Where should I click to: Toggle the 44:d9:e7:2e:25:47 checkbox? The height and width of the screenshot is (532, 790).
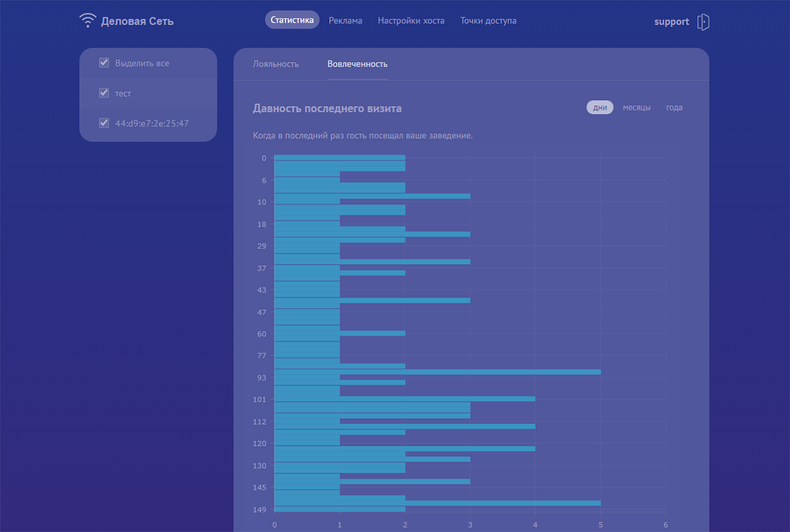(104, 123)
